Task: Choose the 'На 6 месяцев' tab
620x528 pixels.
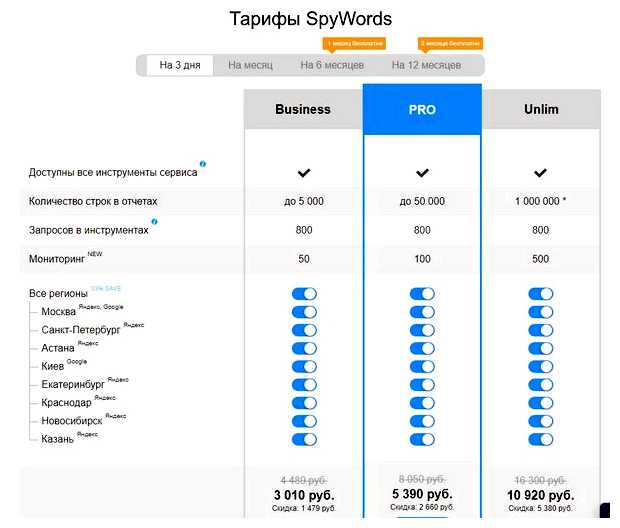Action: tap(333, 66)
